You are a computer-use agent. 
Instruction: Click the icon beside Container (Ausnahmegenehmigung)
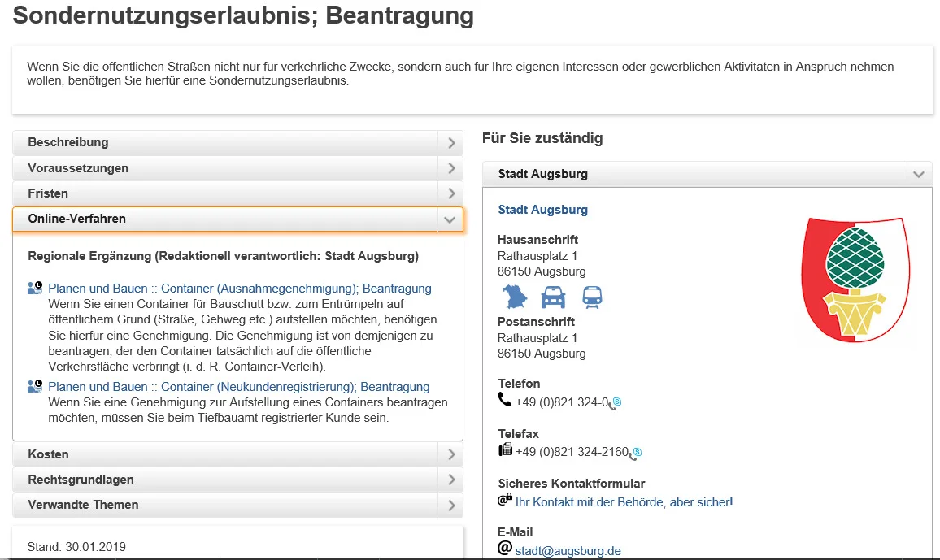(x=35, y=288)
